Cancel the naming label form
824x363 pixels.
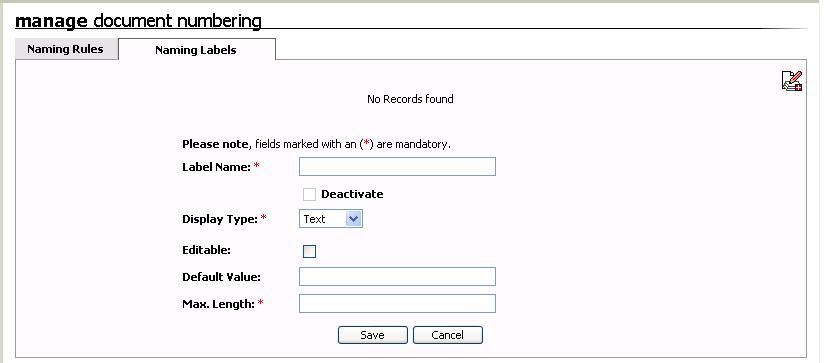pyautogui.click(x=448, y=335)
